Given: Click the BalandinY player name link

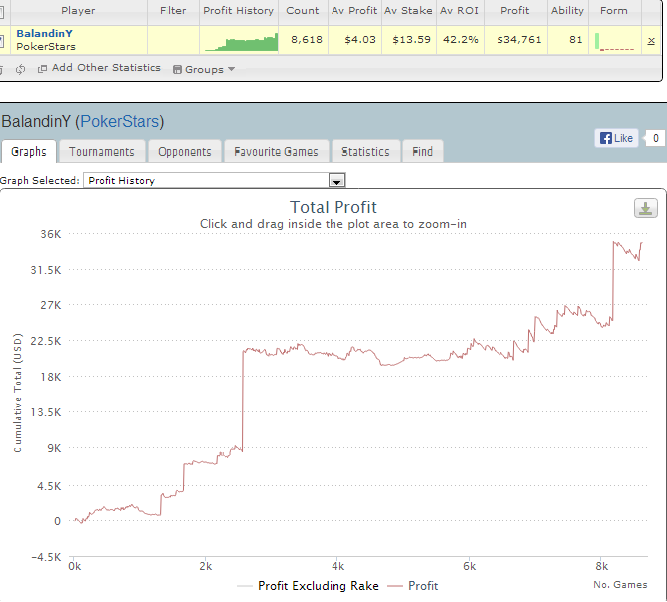Looking at the screenshot, I should point(44,34).
